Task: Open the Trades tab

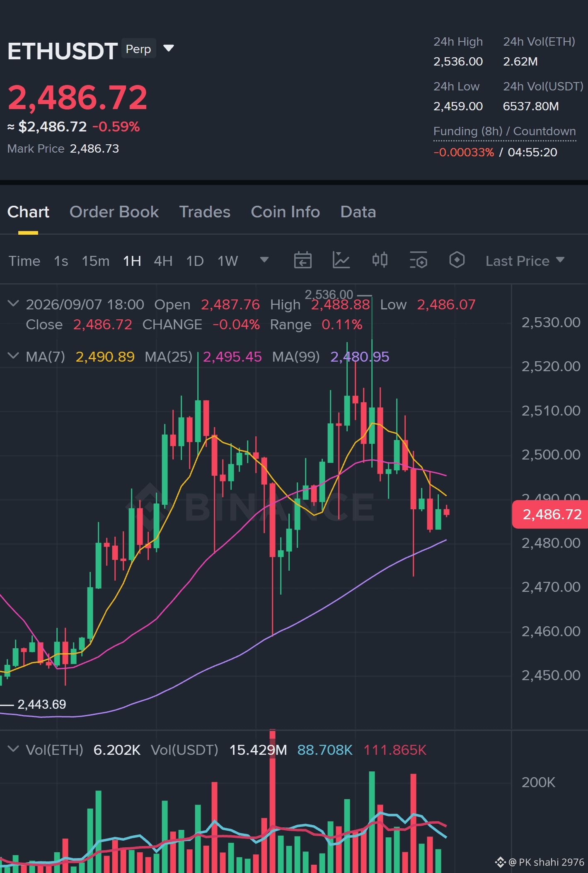Action: [x=205, y=212]
